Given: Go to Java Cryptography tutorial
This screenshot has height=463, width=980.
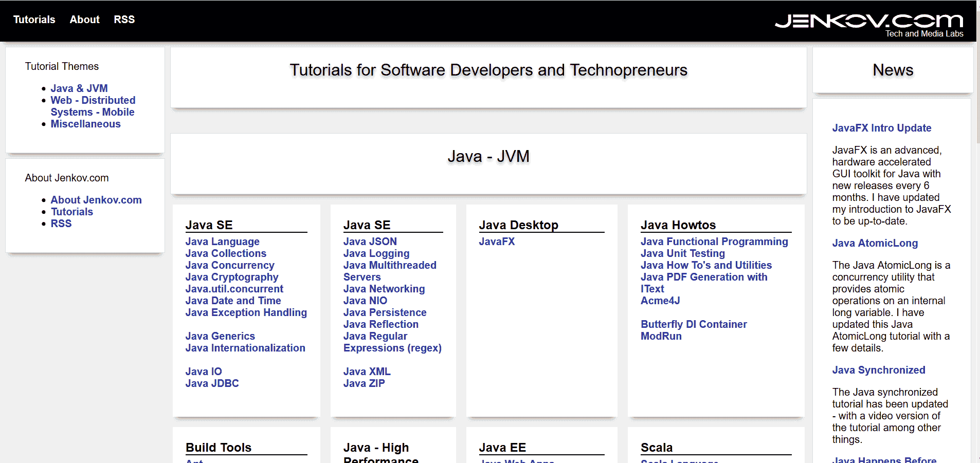Looking at the screenshot, I should click(232, 277).
